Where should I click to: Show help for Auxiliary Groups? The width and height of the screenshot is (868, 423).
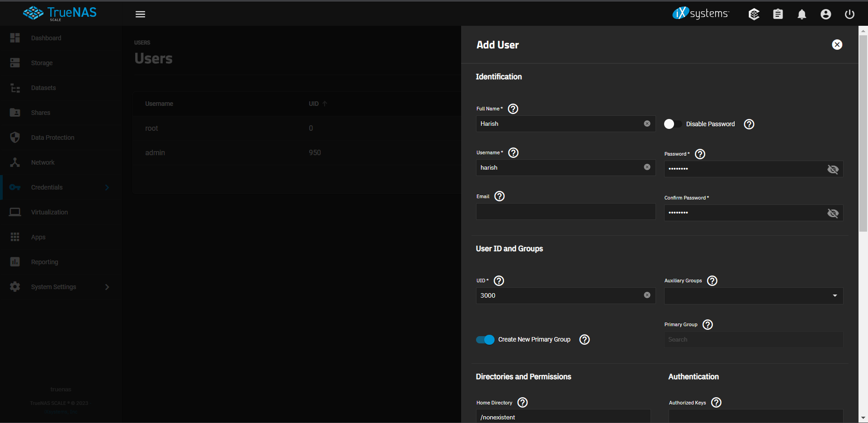[x=712, y=280]
